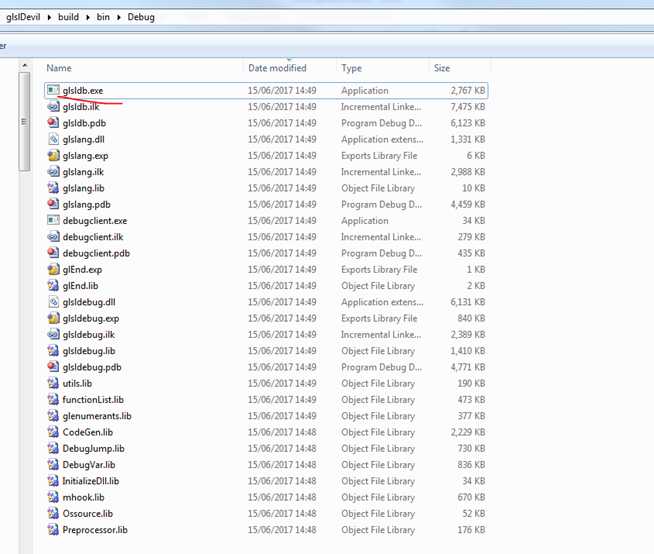Go to the build folder in breadcrumb
The width and height of the screenshot is (654, 554).
pyautogui.click(x=68, y=17)
